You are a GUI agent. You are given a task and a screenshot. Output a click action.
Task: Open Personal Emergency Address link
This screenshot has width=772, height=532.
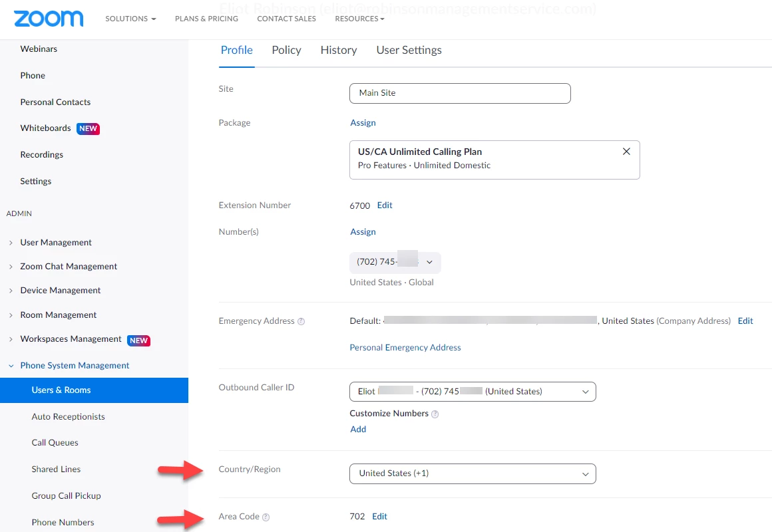point(405,347)
